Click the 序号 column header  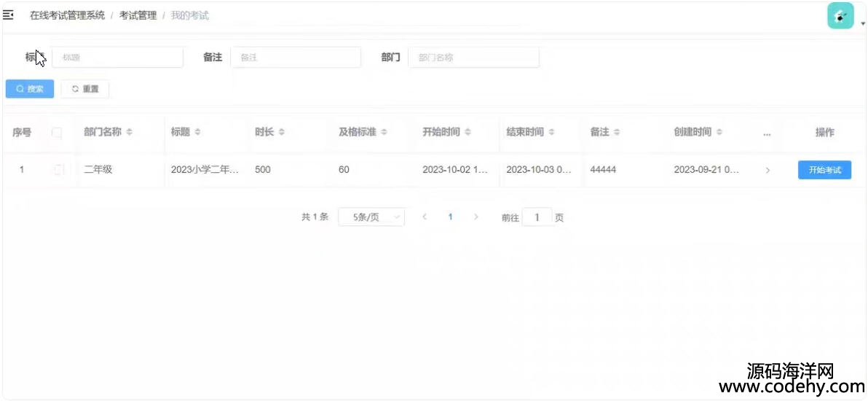(22, 133)
